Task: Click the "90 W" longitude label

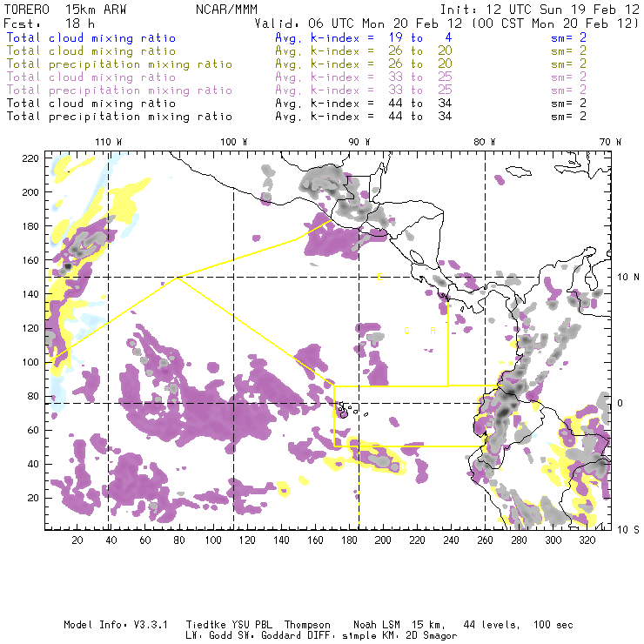Action: (x=359, y=142)
